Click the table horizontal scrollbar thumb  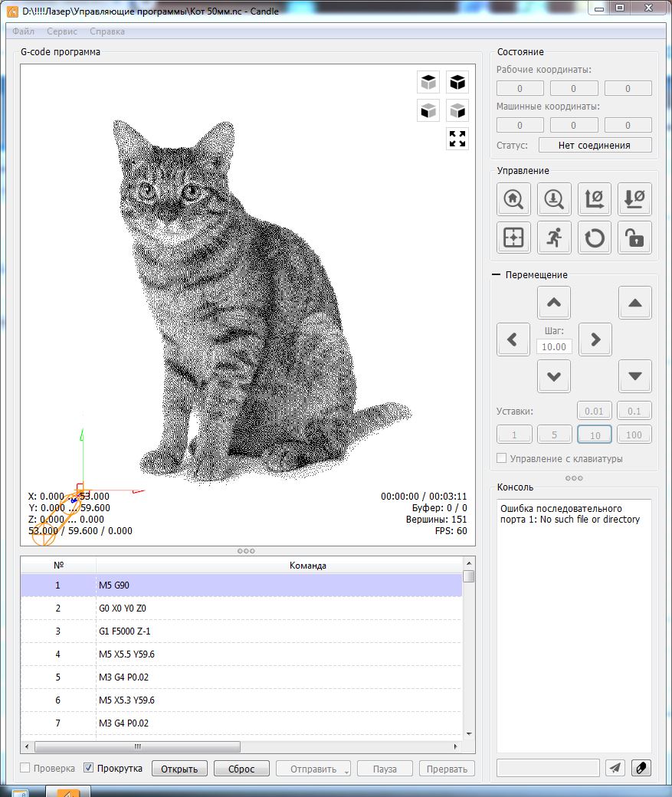pyautogui.click(x=137, y=746)
